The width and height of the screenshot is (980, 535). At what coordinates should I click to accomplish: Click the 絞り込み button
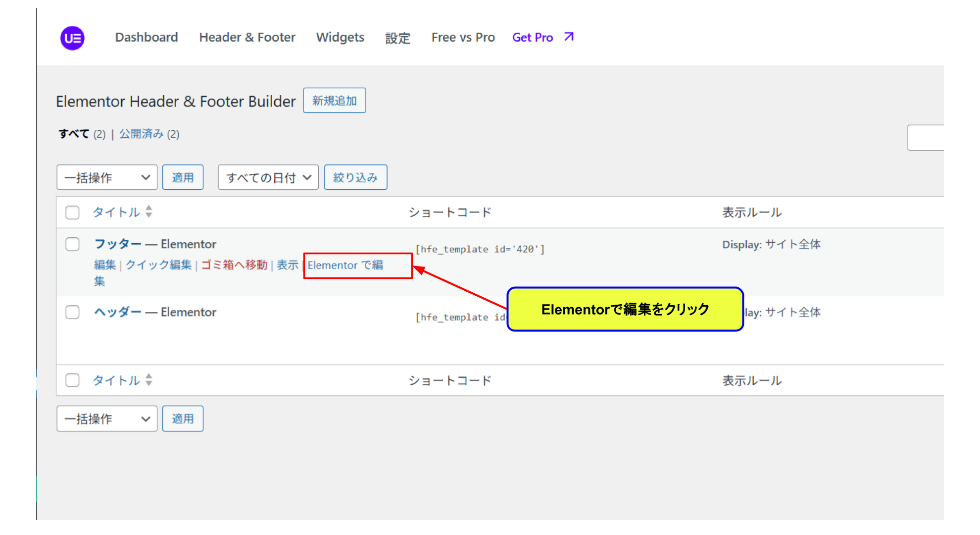pos(355,177)
